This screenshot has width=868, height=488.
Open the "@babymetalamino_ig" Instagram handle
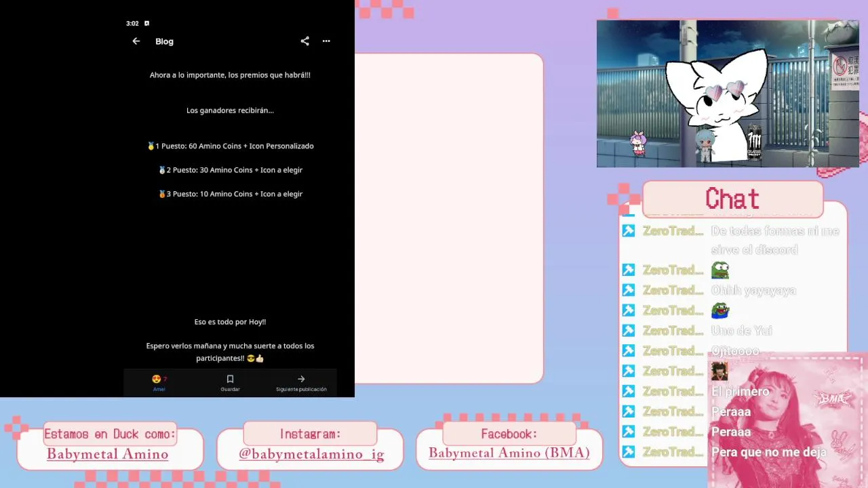[x=311, y=454]
